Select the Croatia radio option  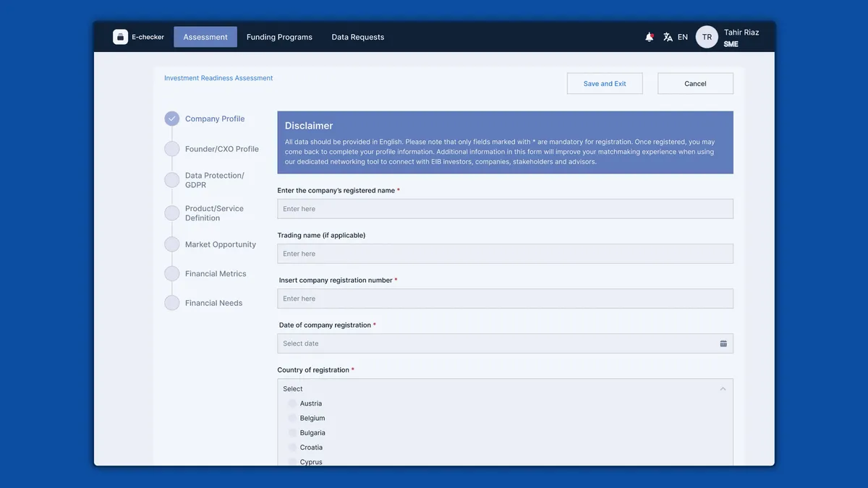[292, 448]
